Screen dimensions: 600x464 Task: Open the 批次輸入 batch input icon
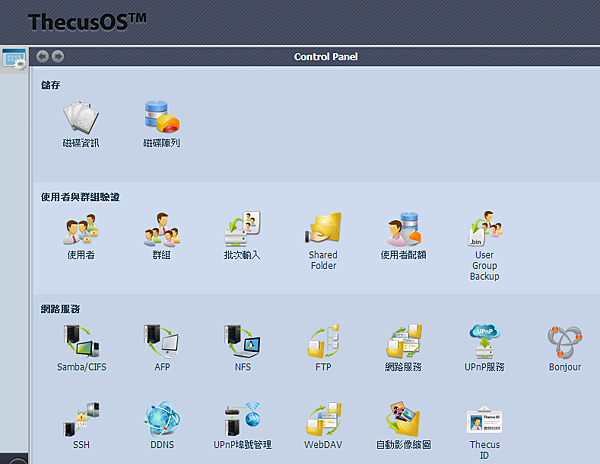click(x=243, y=229)
